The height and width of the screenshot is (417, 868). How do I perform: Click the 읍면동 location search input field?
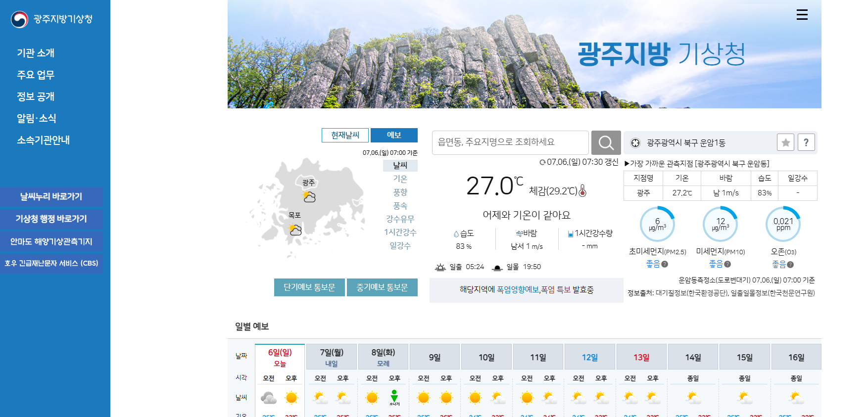510,142
